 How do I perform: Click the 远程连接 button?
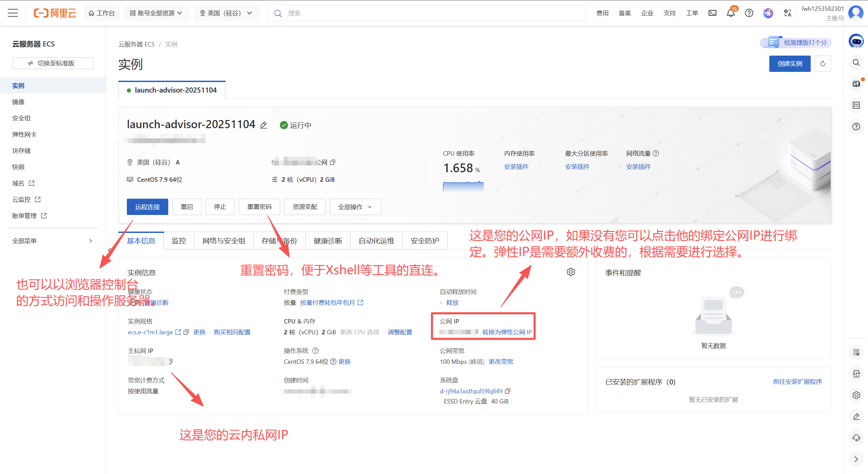(x=147, y=207)
